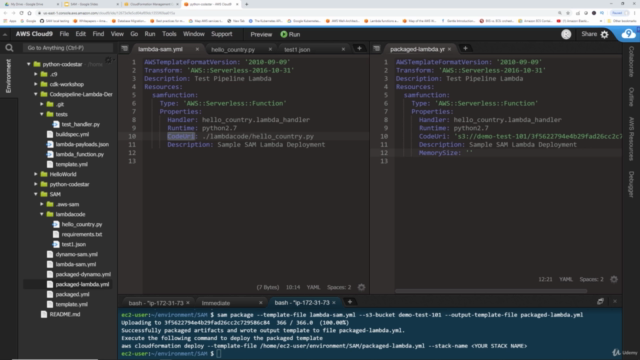Open test_handler.py in file tree

tap(80, 124)
